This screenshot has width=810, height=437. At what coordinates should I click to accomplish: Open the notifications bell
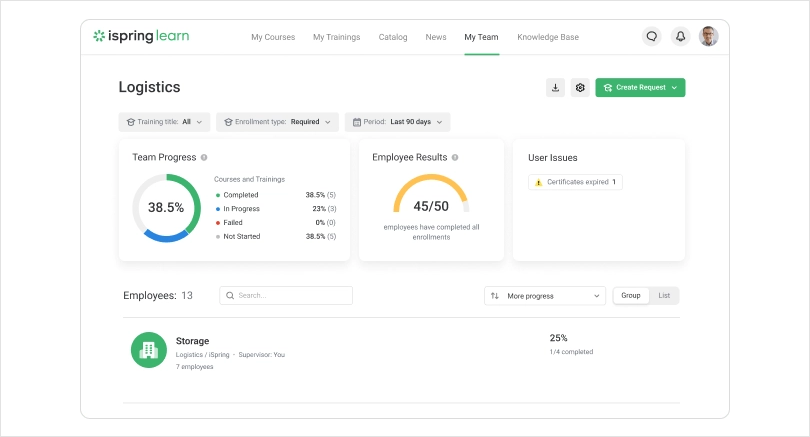[680, 37]
